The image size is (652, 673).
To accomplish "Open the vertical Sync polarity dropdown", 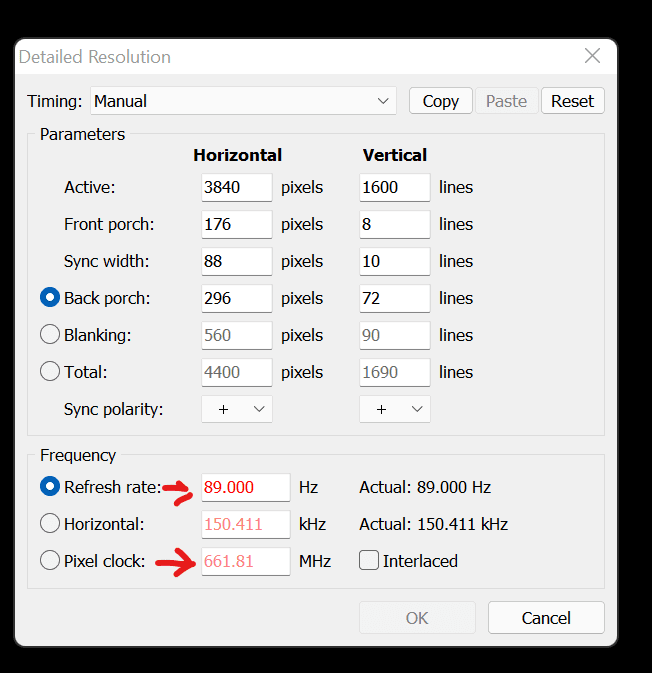I will tap(395, 409).
